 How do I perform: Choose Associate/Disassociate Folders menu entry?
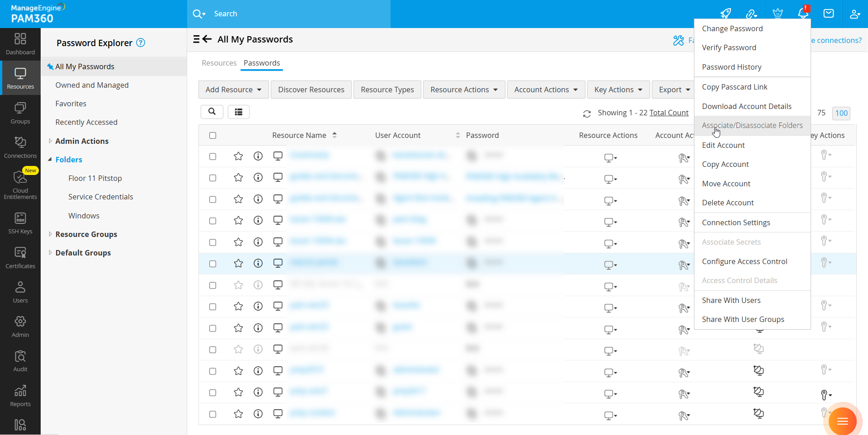coord(752,125)
